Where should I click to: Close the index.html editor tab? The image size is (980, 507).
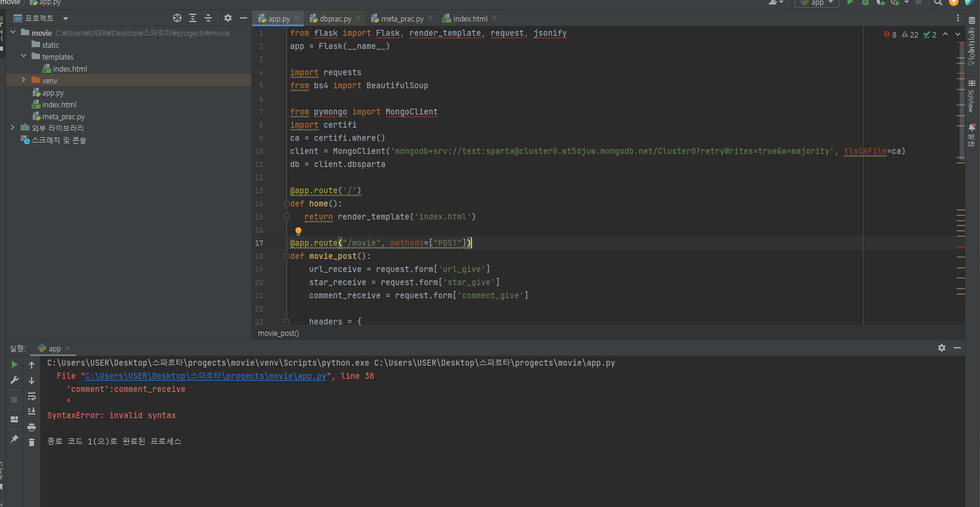[x=494, y=18]
